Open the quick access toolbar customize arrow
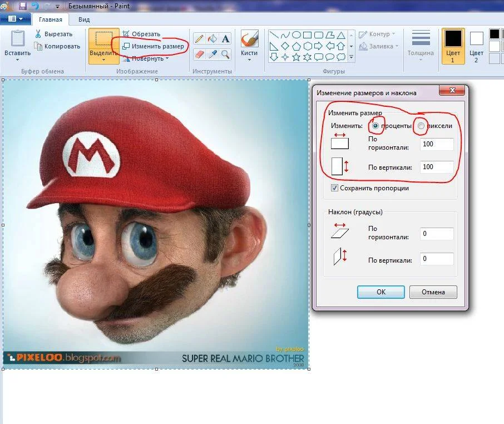This screenshot has width=504, height=424. tap(57, 6)
